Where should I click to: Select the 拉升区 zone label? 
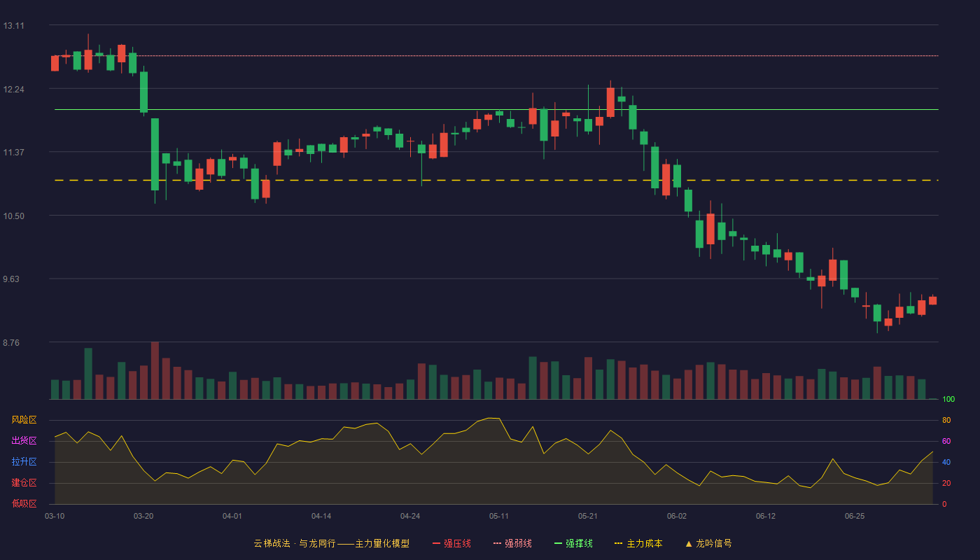(x=24, y=462)
